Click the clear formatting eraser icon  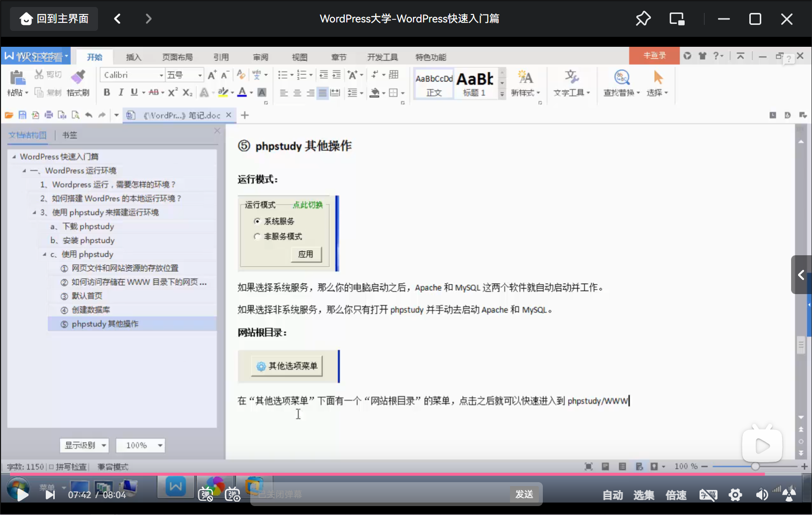[241, 75]
